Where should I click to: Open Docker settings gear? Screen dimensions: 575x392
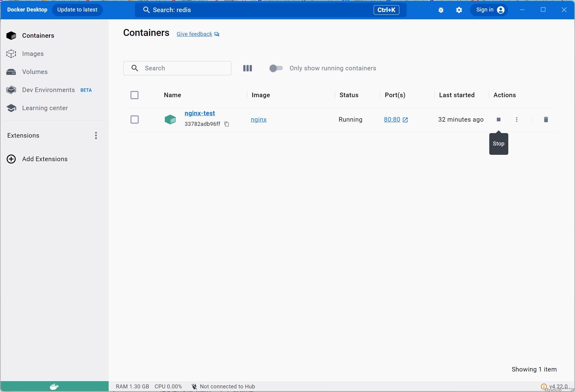(x=459, y=10)
